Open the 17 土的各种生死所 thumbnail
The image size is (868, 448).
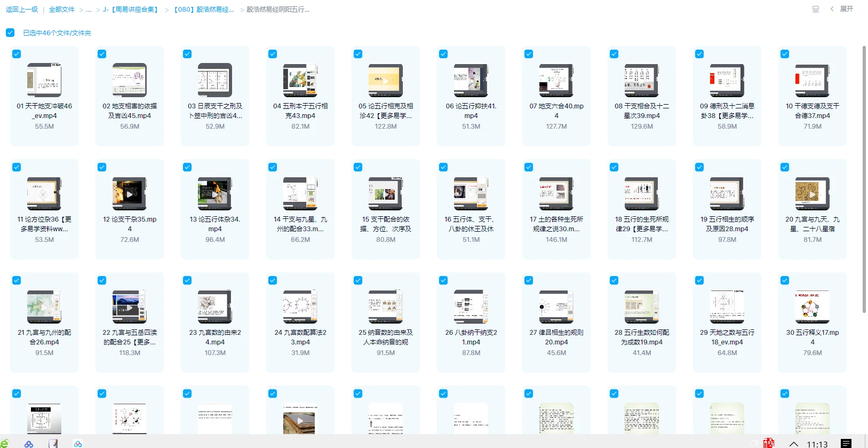[x=556, y=193]
